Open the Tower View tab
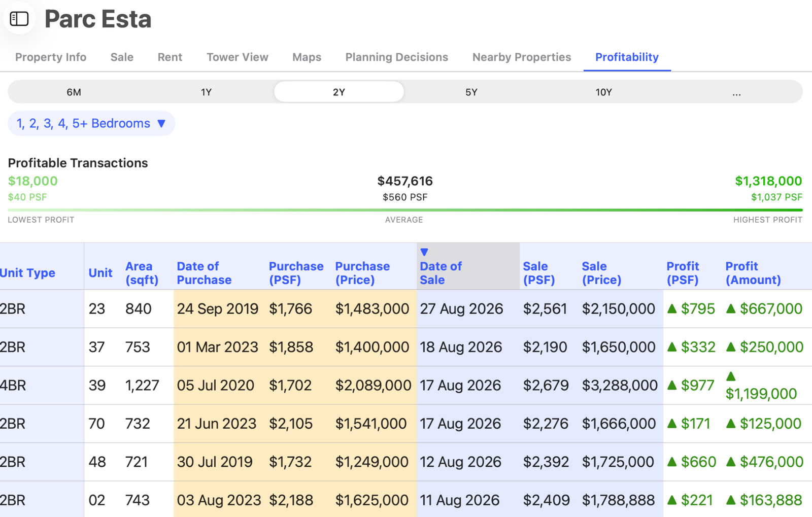 [x=237, y=57]
